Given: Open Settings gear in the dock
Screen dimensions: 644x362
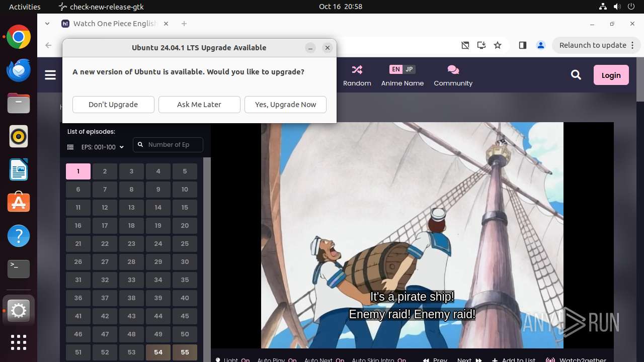Looking at the screenshot, I should (x=19, y=311).
